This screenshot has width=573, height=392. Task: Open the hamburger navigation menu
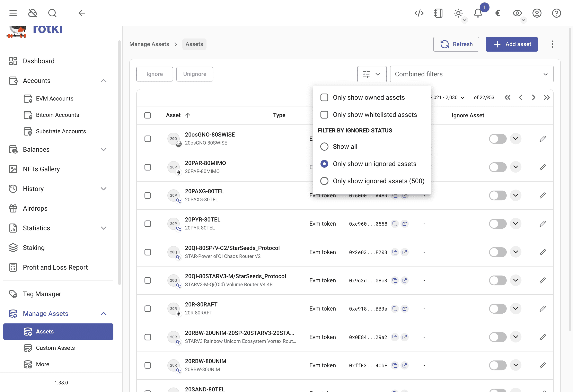coord(13,13)
